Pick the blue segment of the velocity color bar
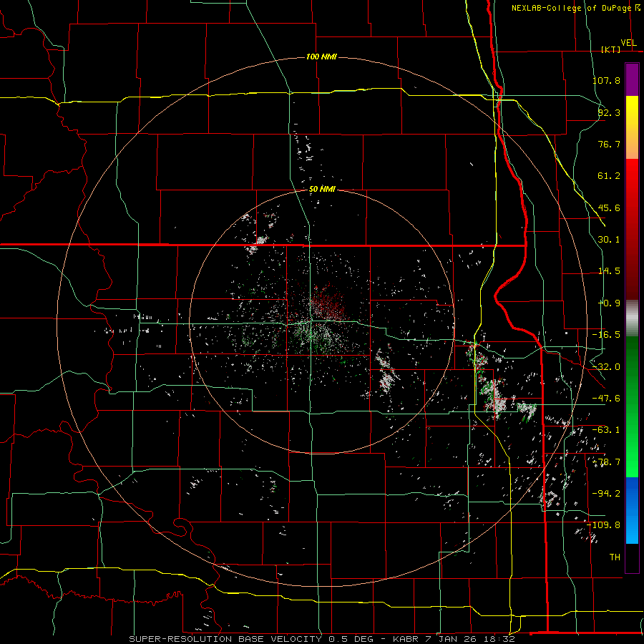 pyautogui.click(x=632, y=510)
